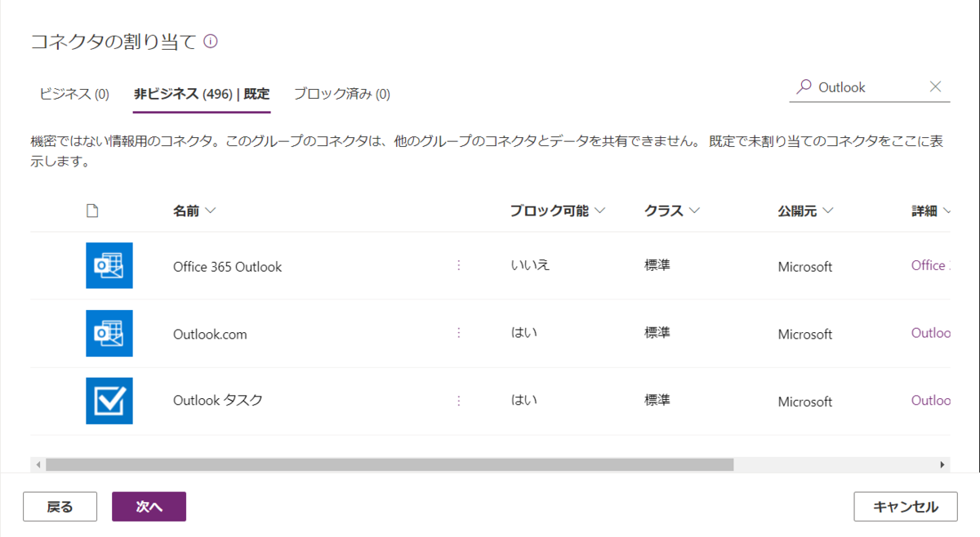Click the キャンセル button
Screen dimensions: 980x537
[x=906, y=507]
